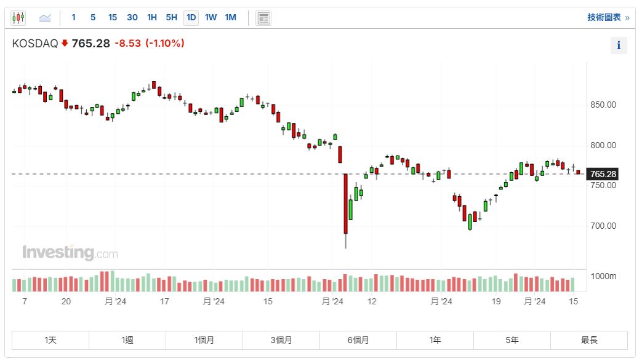Screen dimensions: 642x364
Task: Click the large red candlestick at the August drop
Action: [345, 204]
